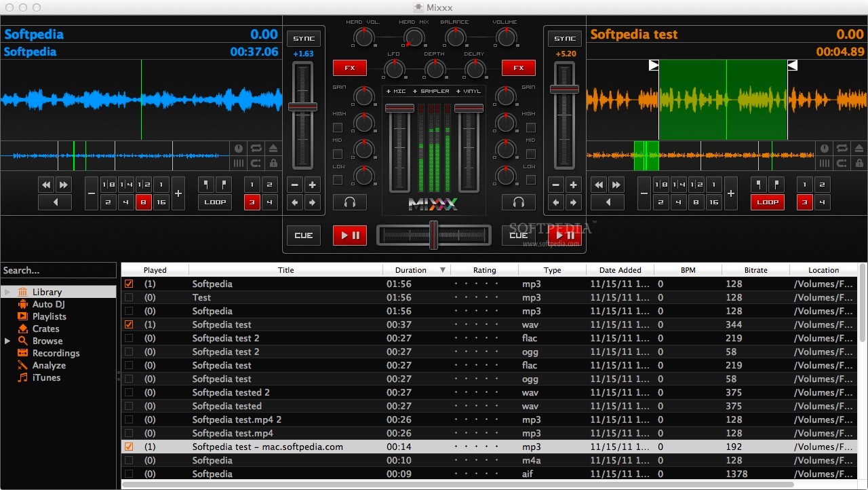Image resolution: width=868 pixels, height=490 pixels.
Task: Click the right deck pitch plus button
Action: tap(574, 185)
